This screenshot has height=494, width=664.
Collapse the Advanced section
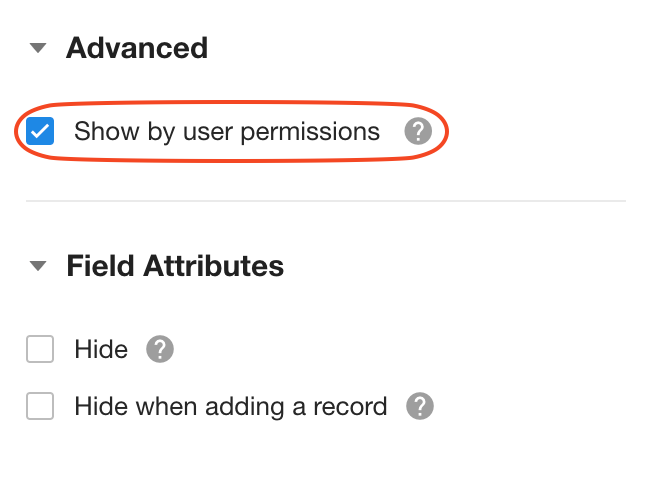point(38,48)
